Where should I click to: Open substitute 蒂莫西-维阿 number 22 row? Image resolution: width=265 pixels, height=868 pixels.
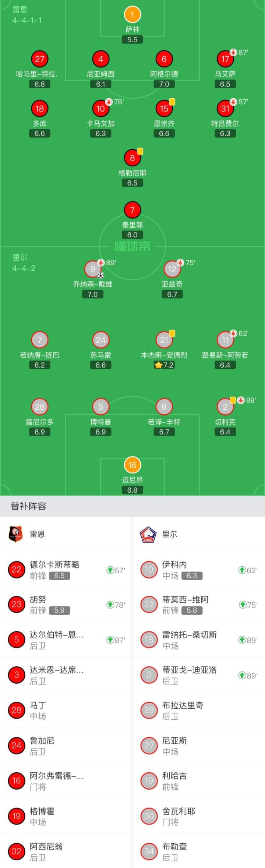tap(199, 605)
